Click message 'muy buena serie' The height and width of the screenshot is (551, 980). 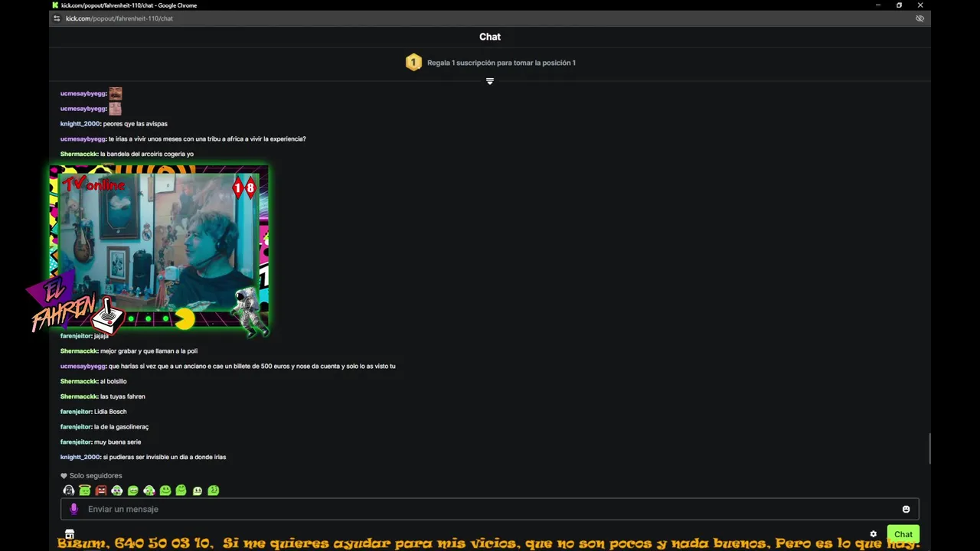117,442
